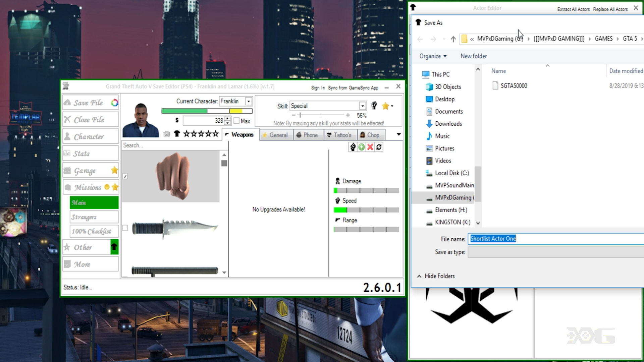Viewport: 644px width, 362px height.
Task: Select the 3D Objects folder
Action: (448, 87)
